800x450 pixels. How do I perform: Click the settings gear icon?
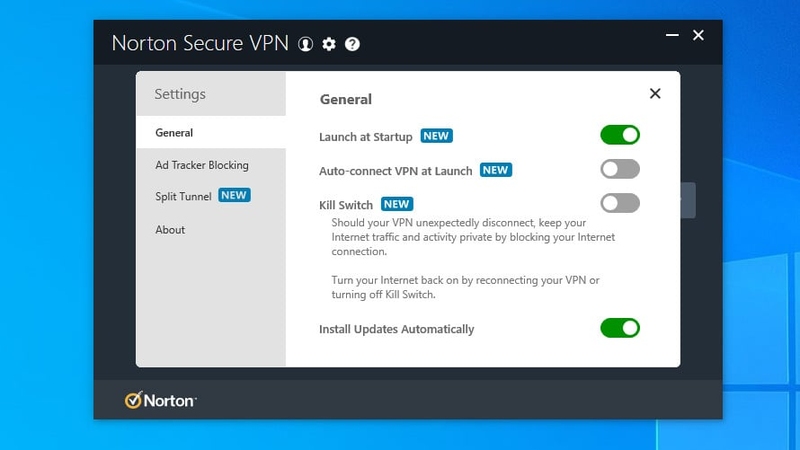click(x=329, y=44)
